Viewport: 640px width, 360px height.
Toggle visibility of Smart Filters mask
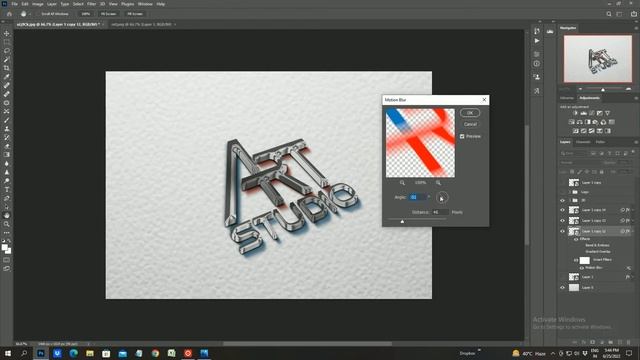coord(576,260)
